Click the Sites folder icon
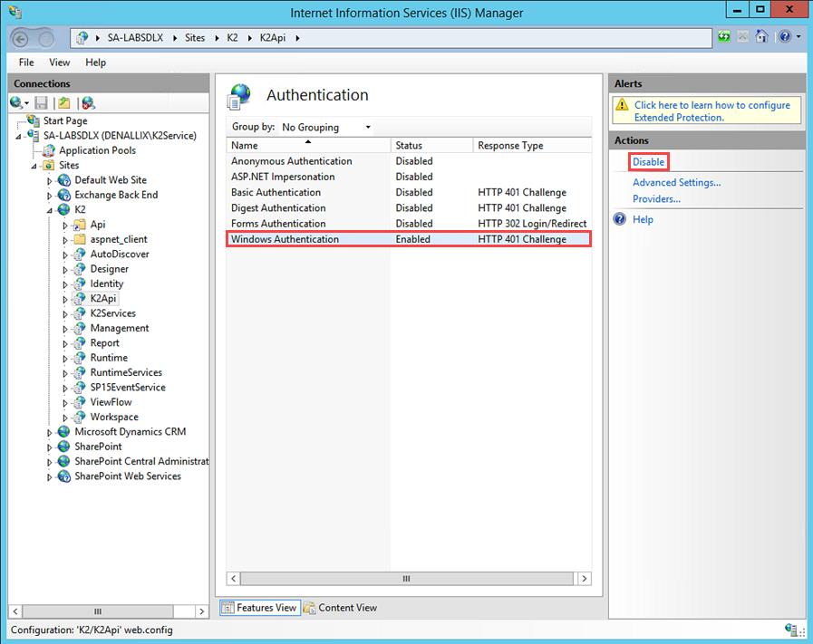The height and width of the screenshot is (644, 813). pos(49,165)
